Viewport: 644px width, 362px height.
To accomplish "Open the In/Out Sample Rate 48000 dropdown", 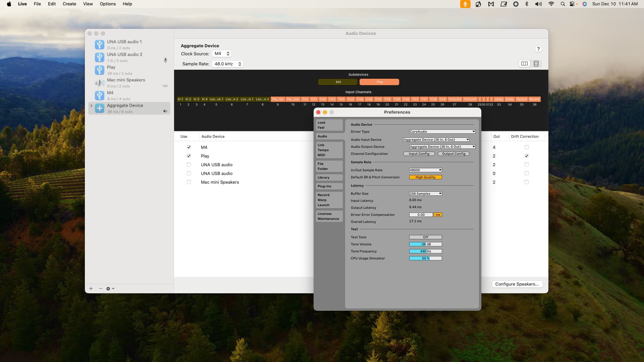I will pos(425,170).
